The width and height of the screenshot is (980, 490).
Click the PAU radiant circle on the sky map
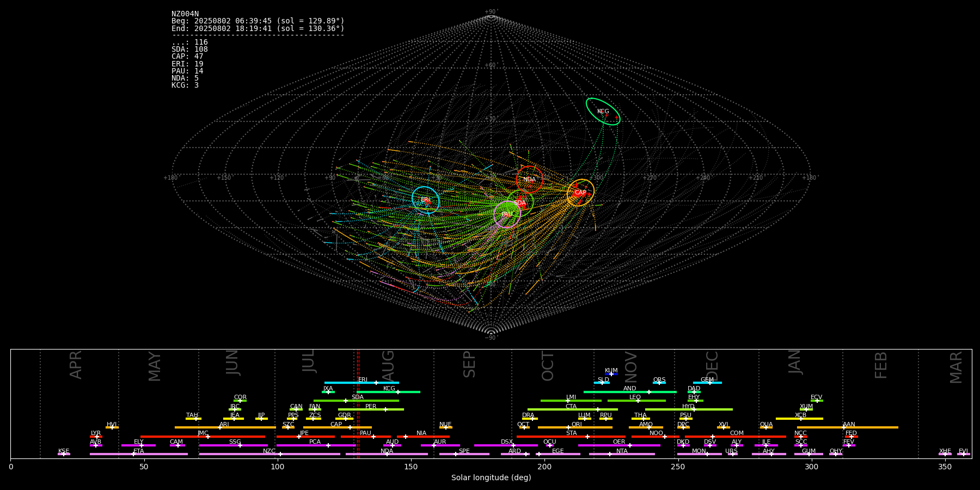point(507,215)
